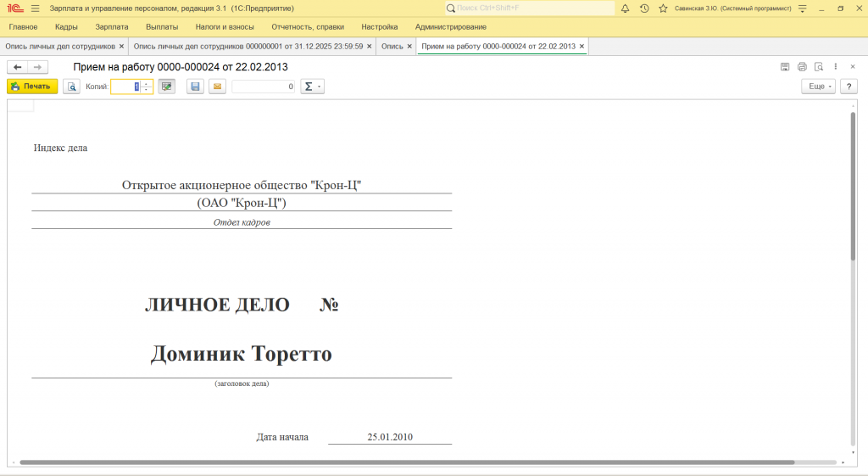868x476 pixels.
Task: Open the Выплаты menu
Action: point(162,27)
